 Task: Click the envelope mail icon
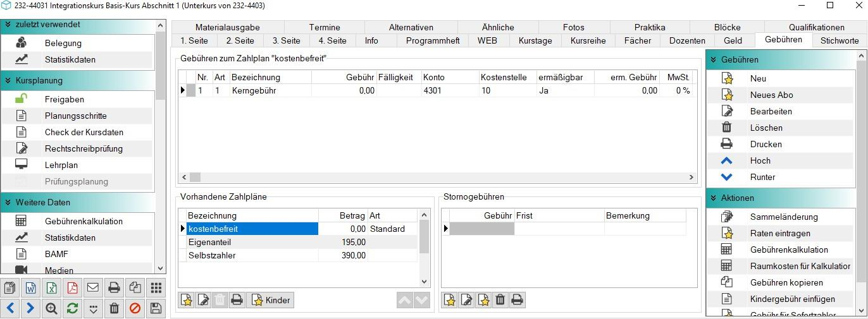[x=93, y=288]
